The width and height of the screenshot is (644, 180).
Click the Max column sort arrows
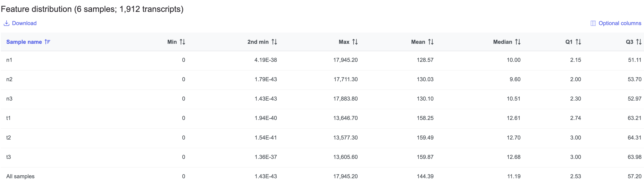coord(355,42)
